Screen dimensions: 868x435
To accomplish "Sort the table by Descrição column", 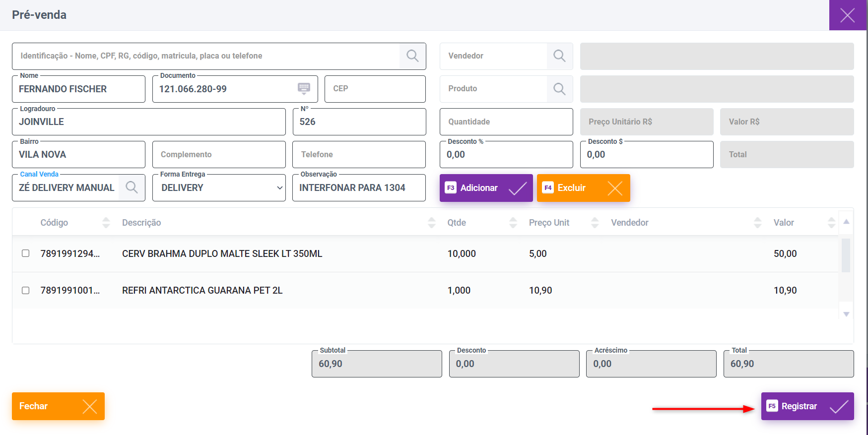I will click(x=431, y=223).
